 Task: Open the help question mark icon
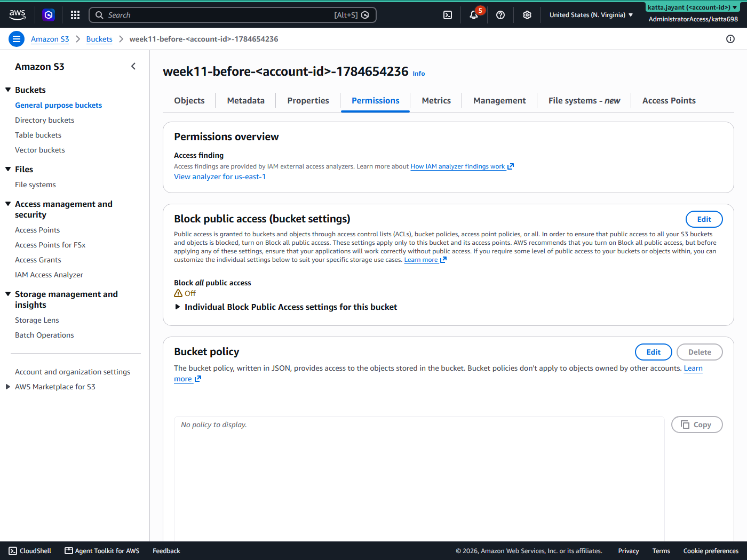pyautogui.click(x=500, y=15)
